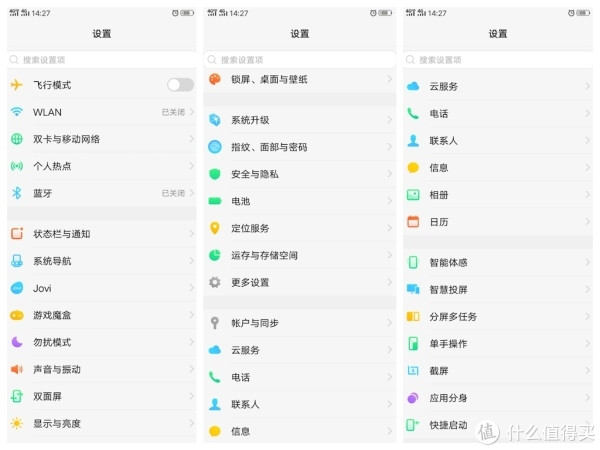Tap the 蓝牙 Bluetooth icon

(17, 193)
